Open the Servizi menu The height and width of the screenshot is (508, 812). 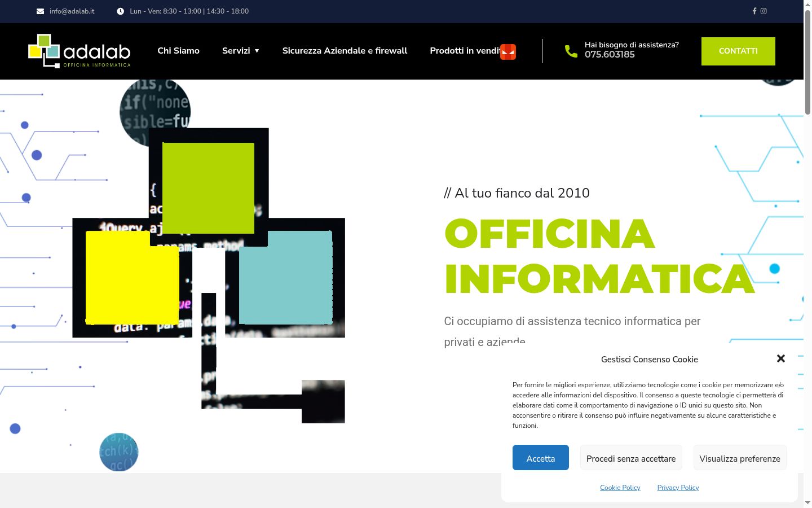point(236,51)
